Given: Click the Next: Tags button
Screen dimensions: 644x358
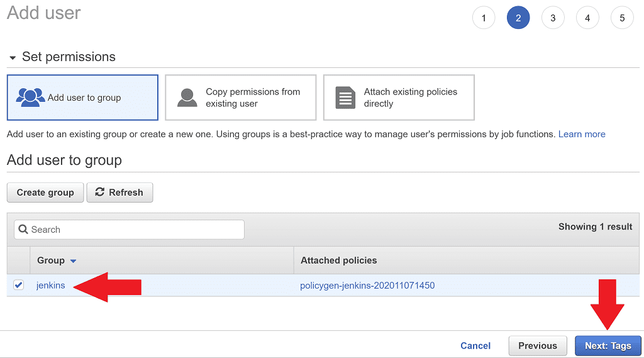Looking at the screenshot, I should (608, 345).
